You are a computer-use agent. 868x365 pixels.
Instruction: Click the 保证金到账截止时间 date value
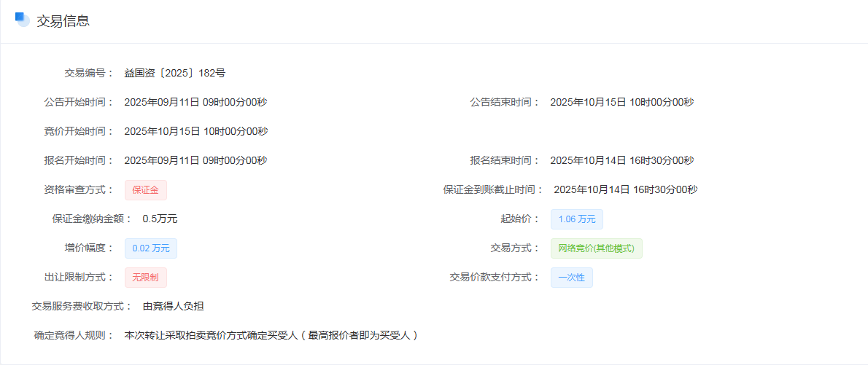click(625, 189)
